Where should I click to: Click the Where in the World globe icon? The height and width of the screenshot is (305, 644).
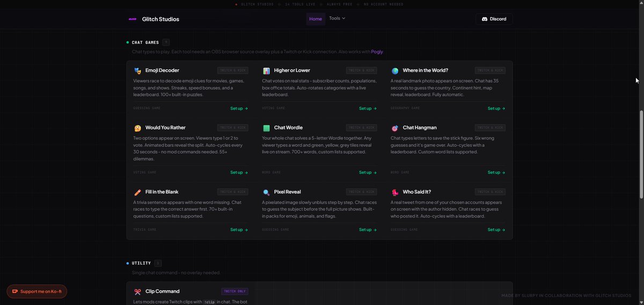[395, 71]
